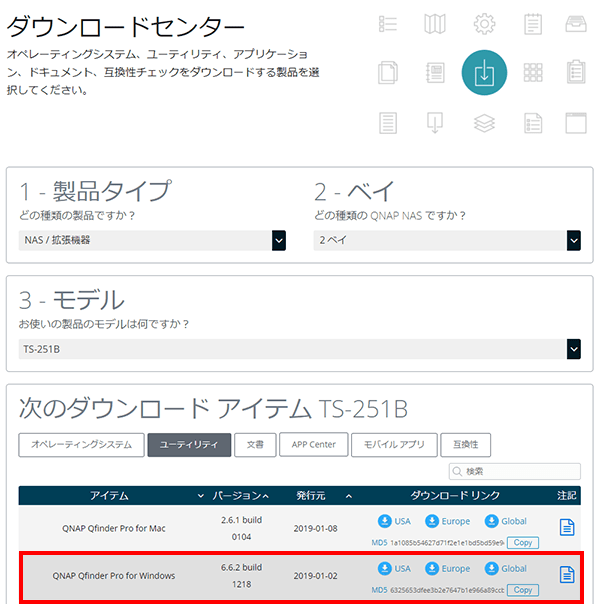Download Qfinder Pro for Windows from USA
This screenshot has height=604, width=600.
(394, 569)
